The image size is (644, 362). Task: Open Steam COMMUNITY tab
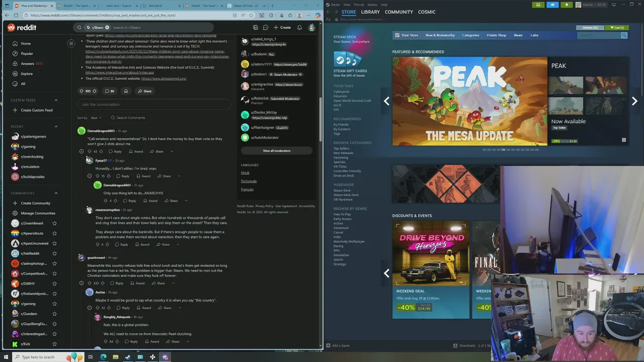(x=399, y=12)
